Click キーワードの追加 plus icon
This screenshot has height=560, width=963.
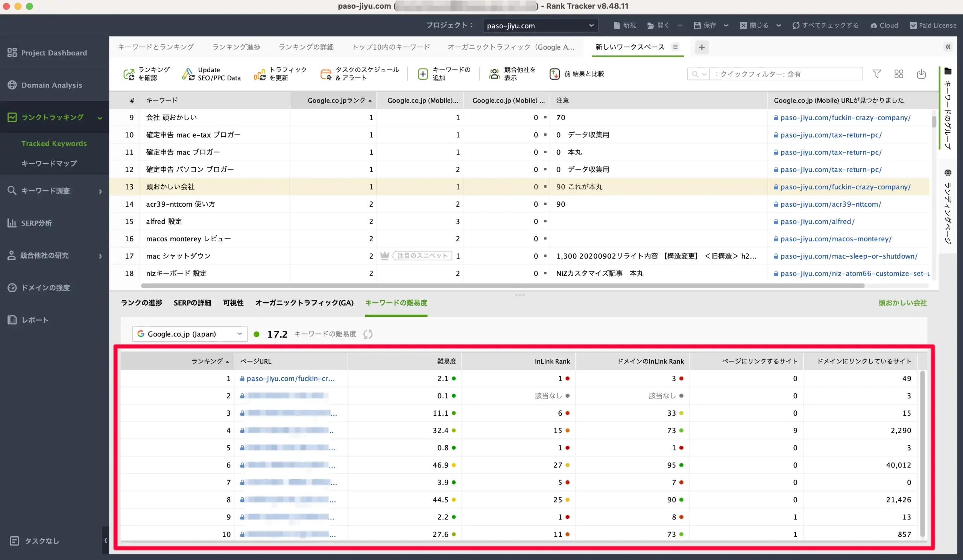(x=423, y=74)
